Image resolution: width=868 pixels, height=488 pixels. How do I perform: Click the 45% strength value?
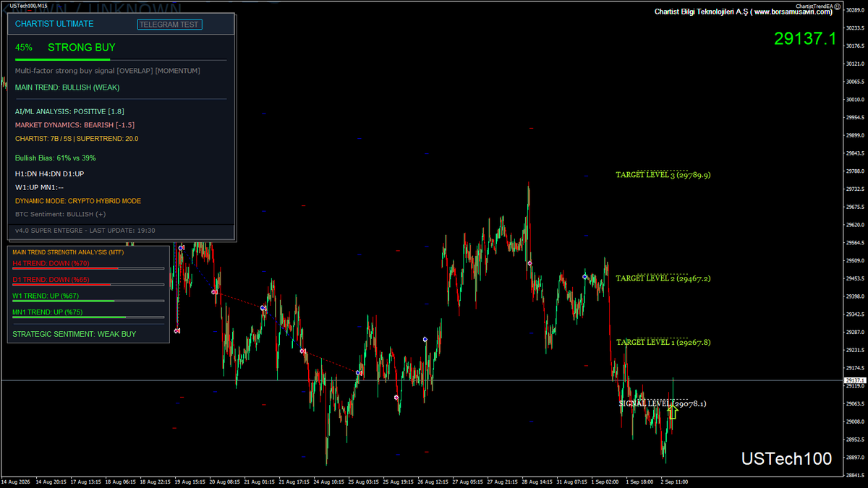click(x=23, y=48)
